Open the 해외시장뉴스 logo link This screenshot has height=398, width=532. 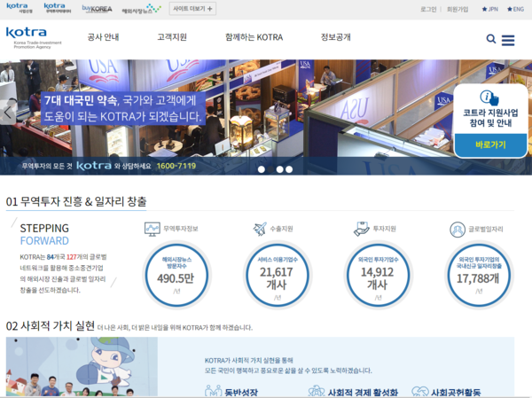pos(142,9)
